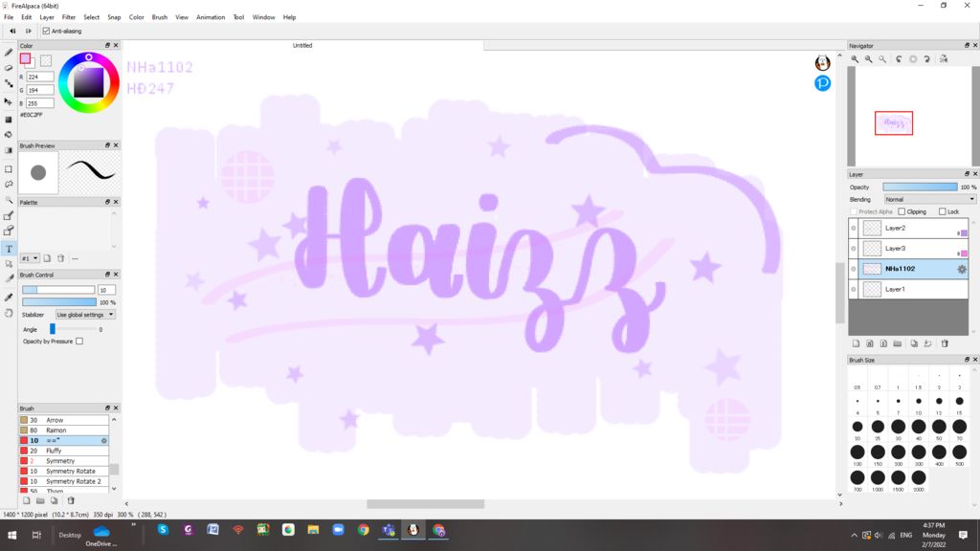Open the Animation menu

coord(211,17)
